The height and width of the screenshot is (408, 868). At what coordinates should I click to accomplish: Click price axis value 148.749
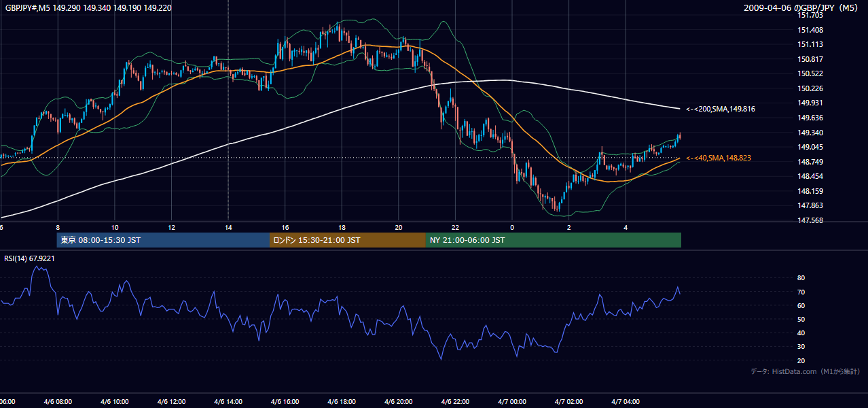click(810, 162)
